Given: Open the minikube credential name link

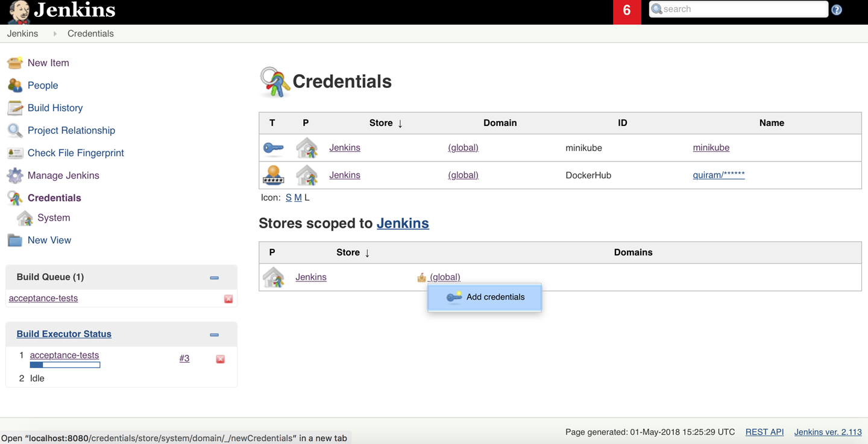Looking at the screenshot, I should 711,148.
